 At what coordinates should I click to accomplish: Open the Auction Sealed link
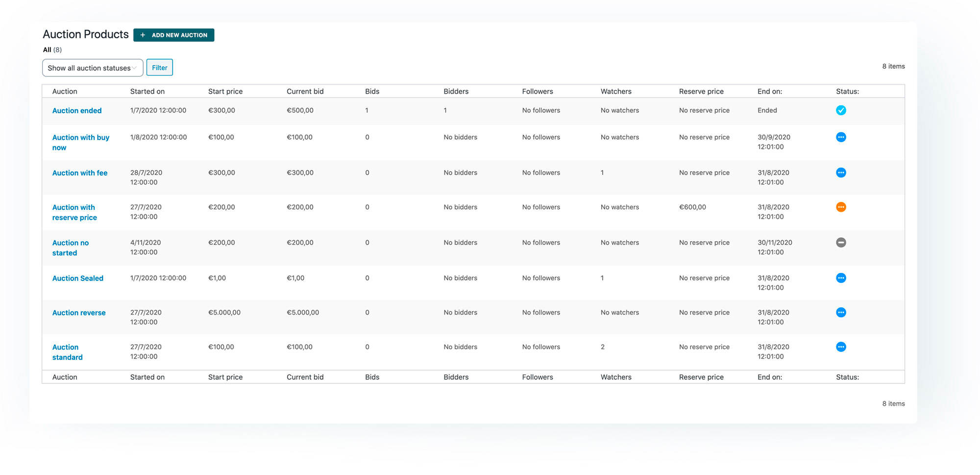click(x=78, y=278)
